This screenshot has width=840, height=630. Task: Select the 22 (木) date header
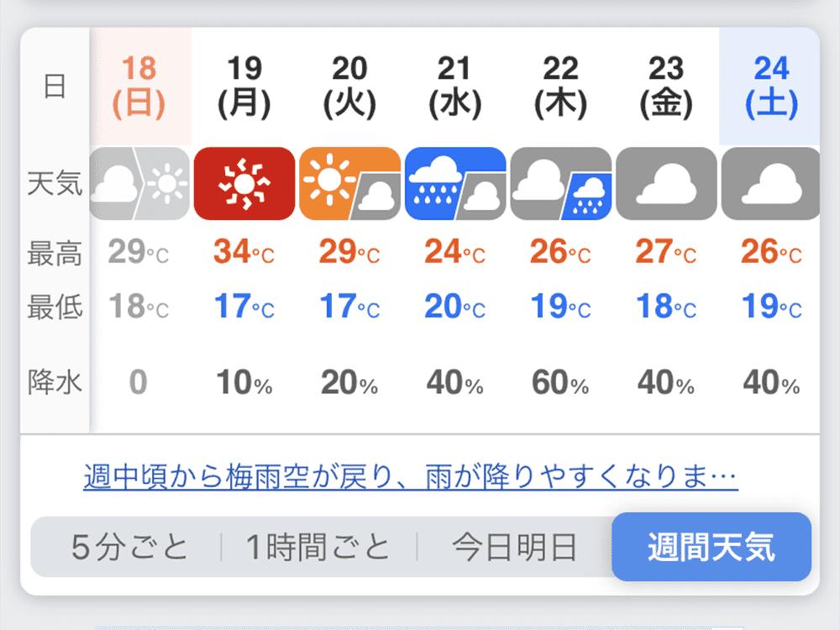tap(561, 87)
